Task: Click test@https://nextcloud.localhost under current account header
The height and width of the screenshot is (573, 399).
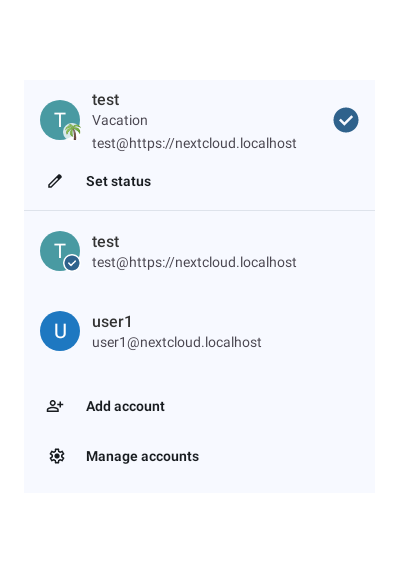Action: 194,143
